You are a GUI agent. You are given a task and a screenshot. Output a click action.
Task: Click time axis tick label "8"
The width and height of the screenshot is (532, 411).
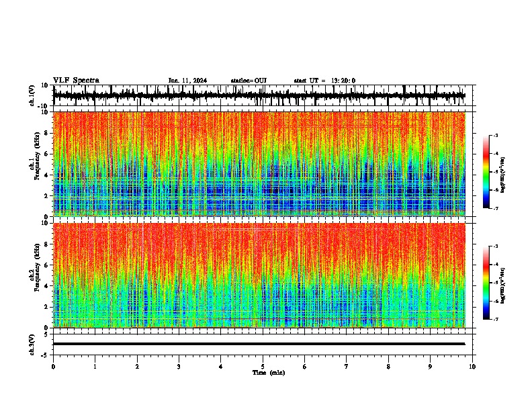[388, 367]
